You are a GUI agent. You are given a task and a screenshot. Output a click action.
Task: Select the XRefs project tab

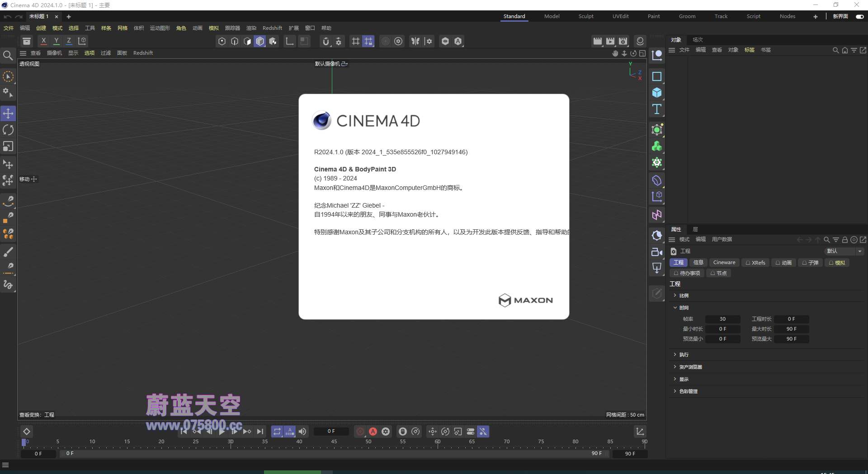click(x=755, y=262)
